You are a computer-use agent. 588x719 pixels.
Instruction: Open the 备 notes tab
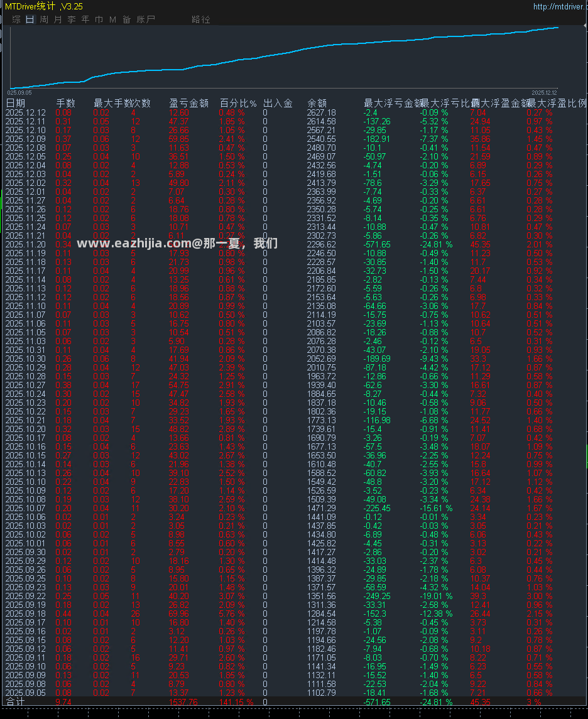tap(127, 19)
